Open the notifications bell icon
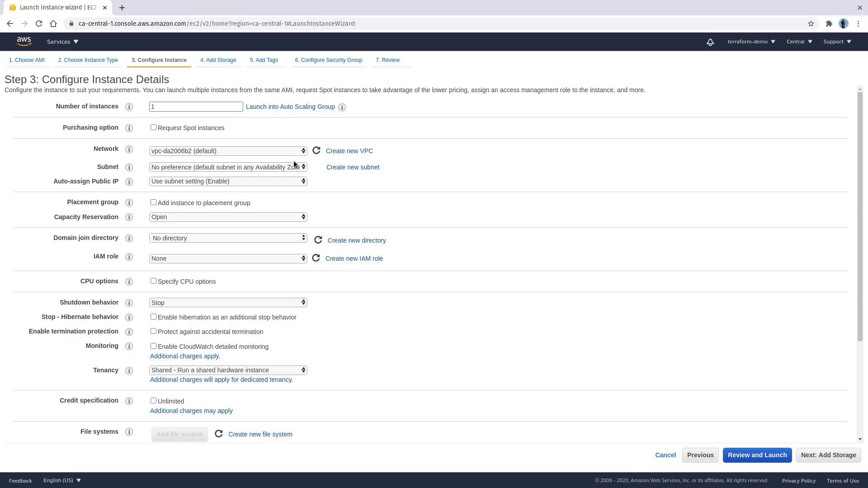The width and height of the screenshot is (868, 488). [710, 42]
